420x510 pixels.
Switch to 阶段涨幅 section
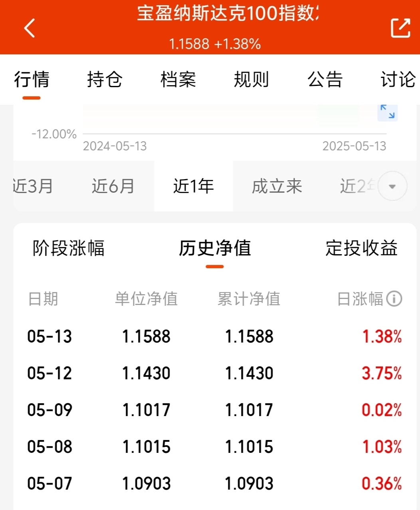[68, 248]
